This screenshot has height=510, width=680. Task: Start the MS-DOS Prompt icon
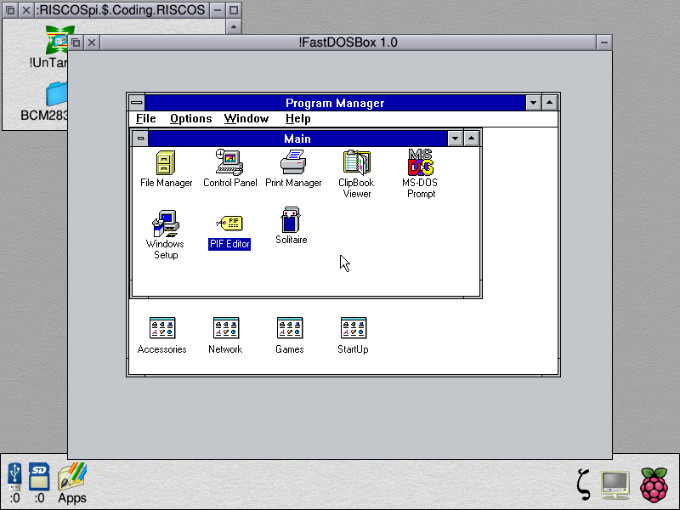pyautogui.click(x=420, y=173)
